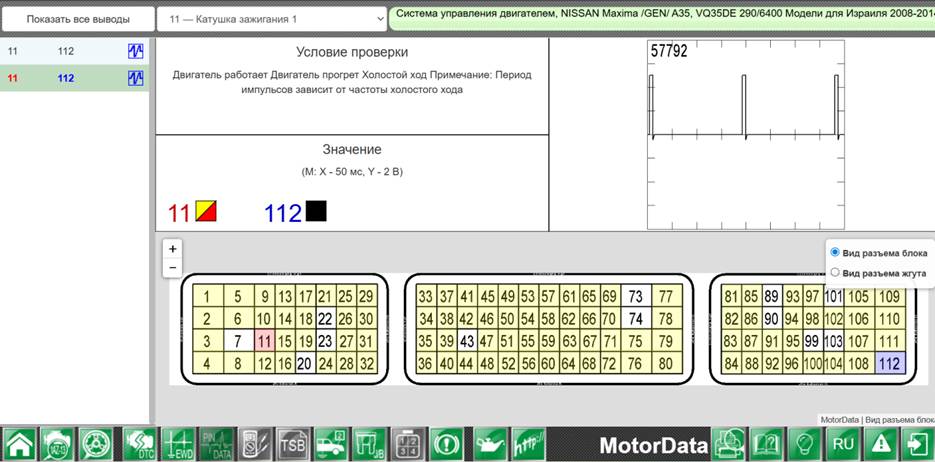Open the wheel search icon
The image size is (935, 462).
pos(96,444)
